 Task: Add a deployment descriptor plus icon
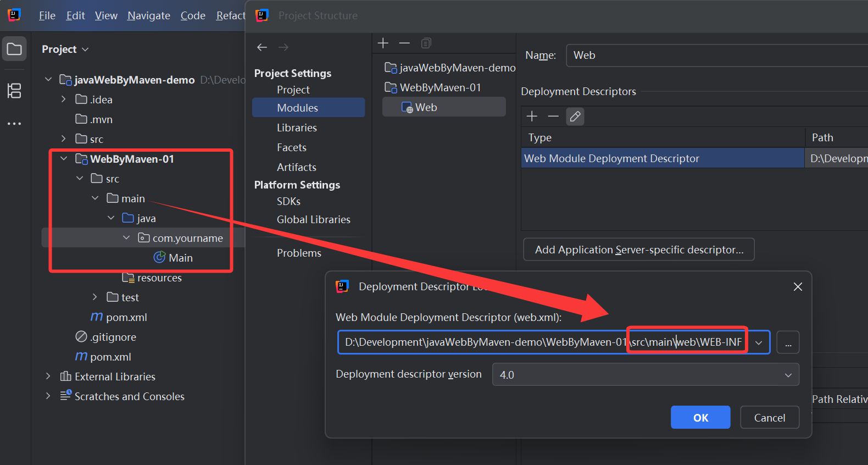(x=532, y=116)
